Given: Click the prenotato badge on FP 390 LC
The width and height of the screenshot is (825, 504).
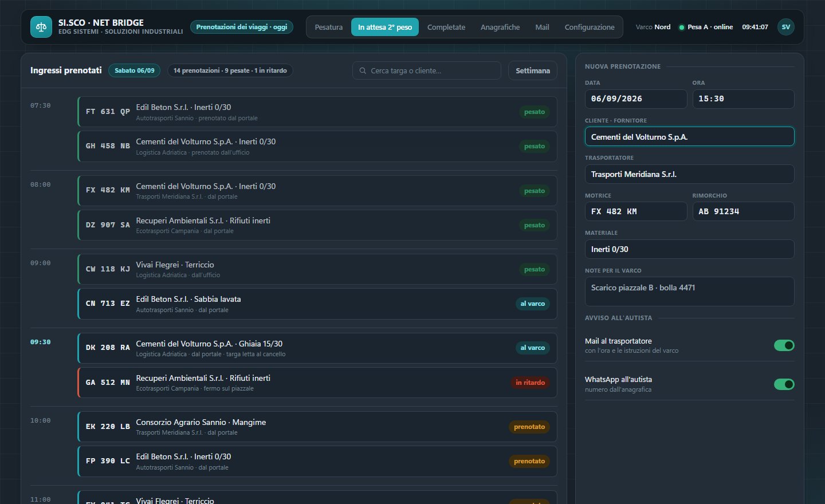Looking at the screenshot, I should (529, 461).
